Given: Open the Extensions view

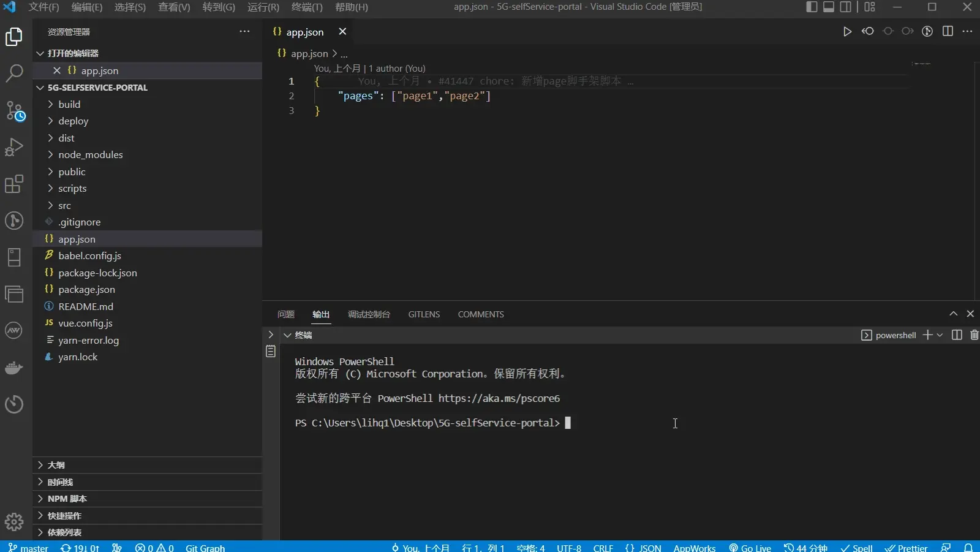Looking at the screenshot, I should click(x=14, y=184).
